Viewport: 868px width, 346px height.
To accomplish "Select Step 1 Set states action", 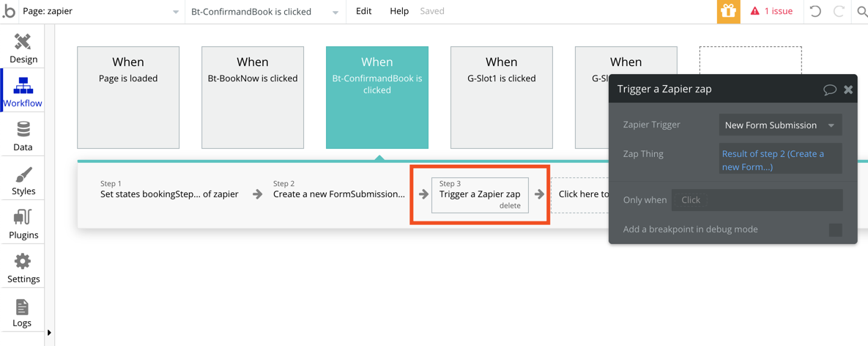I will click(169, 189).
